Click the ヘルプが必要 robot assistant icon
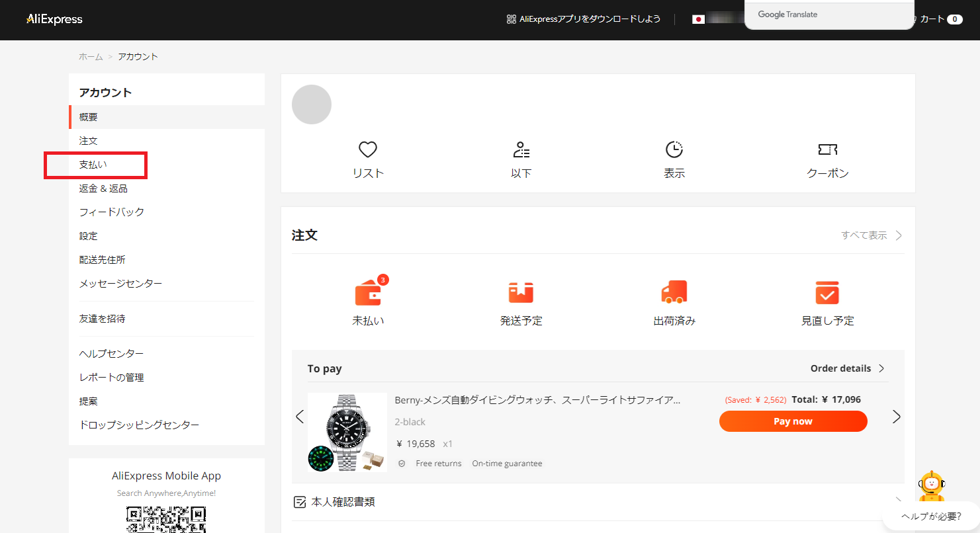This screenshot has height=533, width=980. [932, 484]
